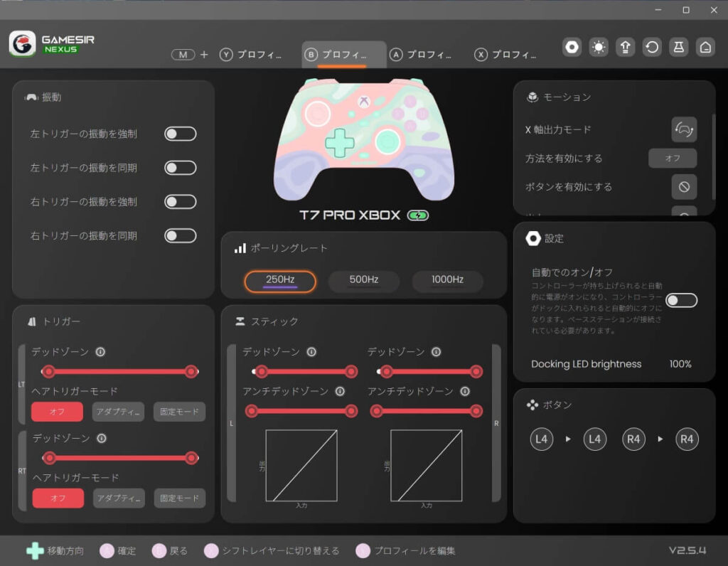Image resolution: width=728 pixels, height=566 pixels.
Task: Click the R4 mapping target after the arrow
Action: click(687, 439)
